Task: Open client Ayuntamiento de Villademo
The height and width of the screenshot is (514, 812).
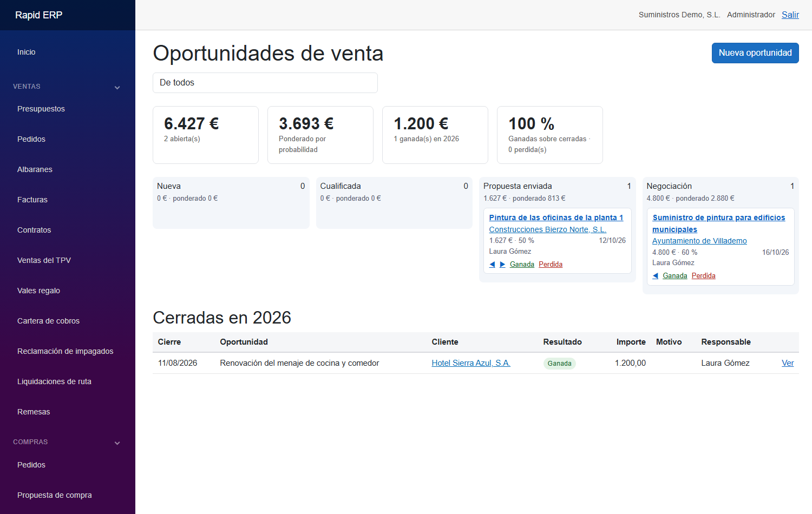Action: pyautogui.click(x=699, y=241)
